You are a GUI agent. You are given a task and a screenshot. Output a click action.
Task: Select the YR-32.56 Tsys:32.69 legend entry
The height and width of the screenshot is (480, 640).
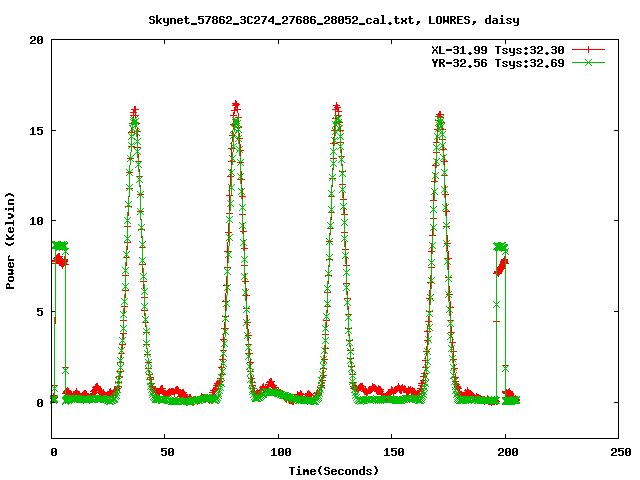tap(503, 62)
